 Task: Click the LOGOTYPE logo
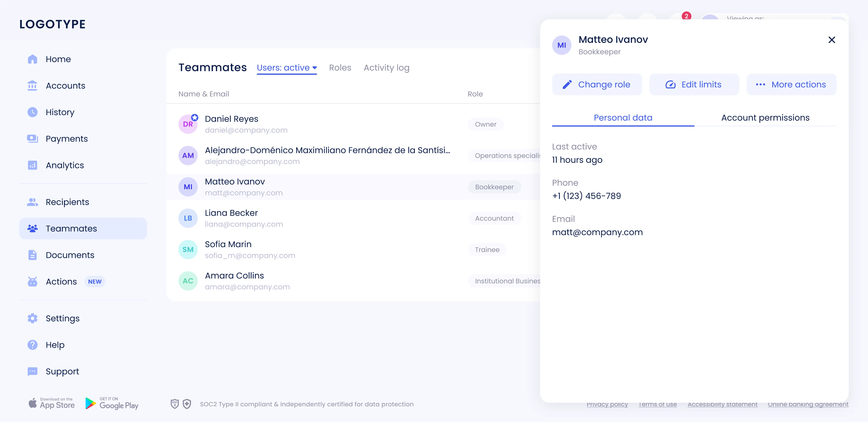point(53,24)
